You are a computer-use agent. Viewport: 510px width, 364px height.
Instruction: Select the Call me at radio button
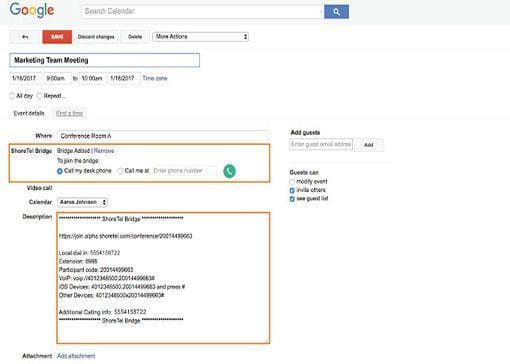[120, 171]
